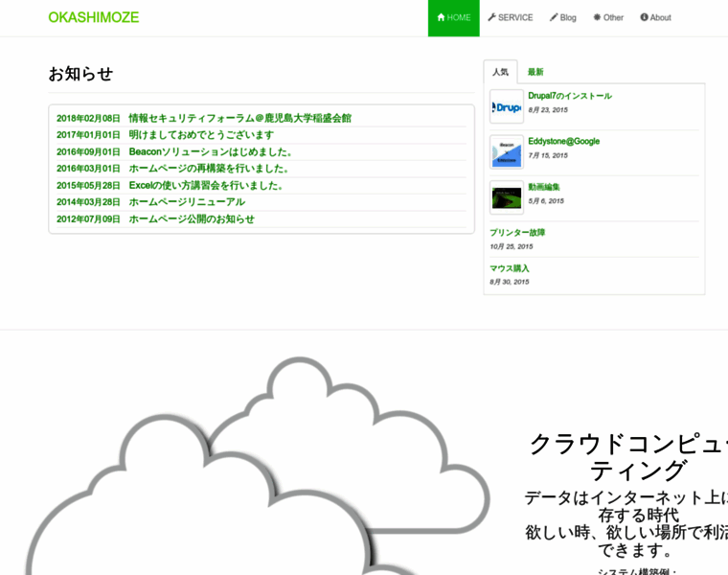Open the SERVICE menu item

click(x=511, y=18)
